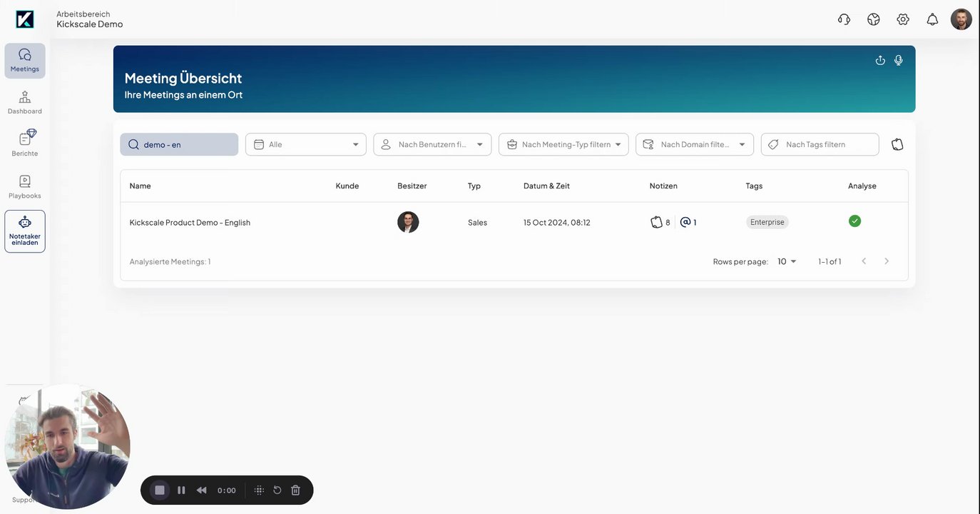Click the upload icon in banner
Screen dimensions: 980x514
tap(880, 60)
